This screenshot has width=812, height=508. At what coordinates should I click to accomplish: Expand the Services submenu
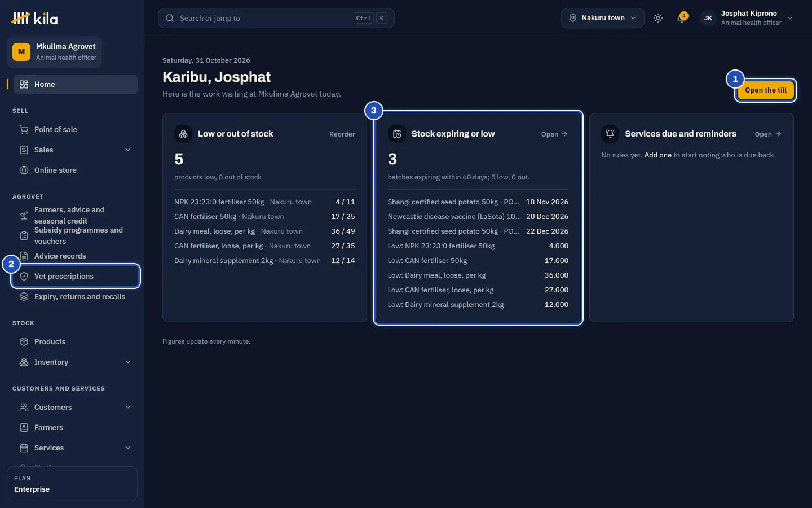[x=128, y=448]
